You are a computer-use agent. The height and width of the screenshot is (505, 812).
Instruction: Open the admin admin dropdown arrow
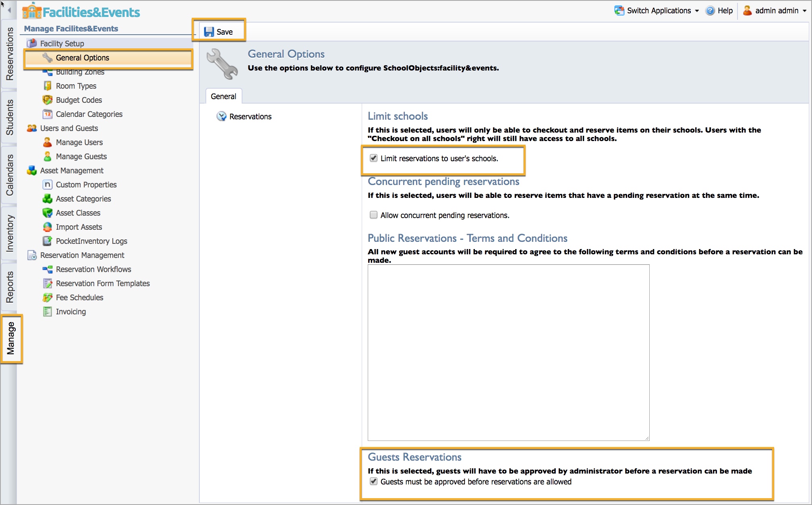[804, 11]
